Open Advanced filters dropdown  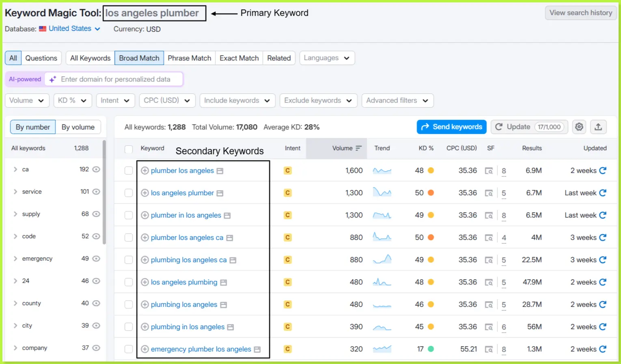398,101
